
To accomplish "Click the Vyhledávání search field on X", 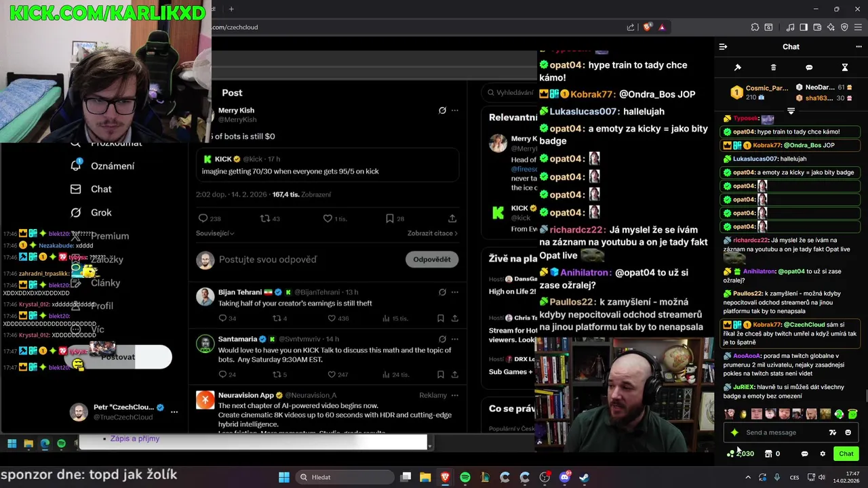I will pos(510,93).
